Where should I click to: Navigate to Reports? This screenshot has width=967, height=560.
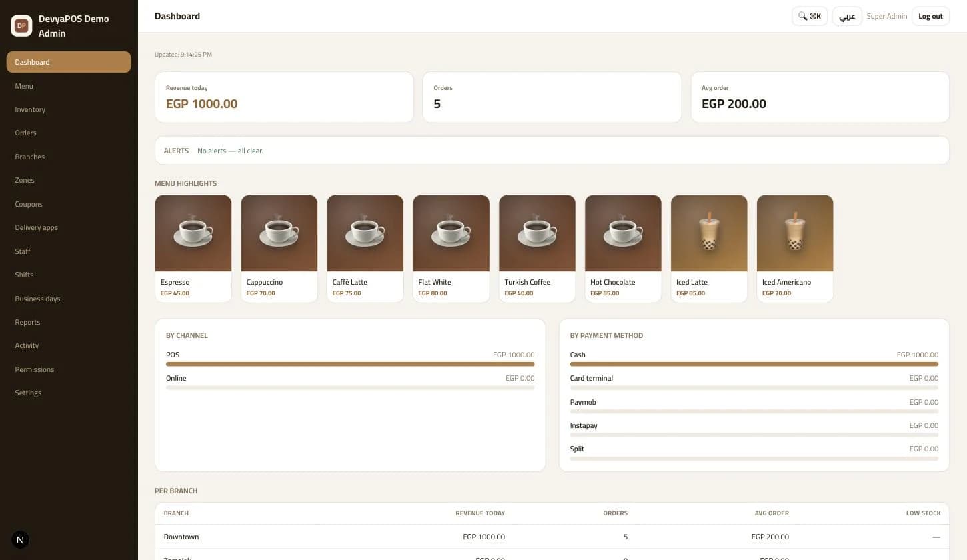pos(69,322)
